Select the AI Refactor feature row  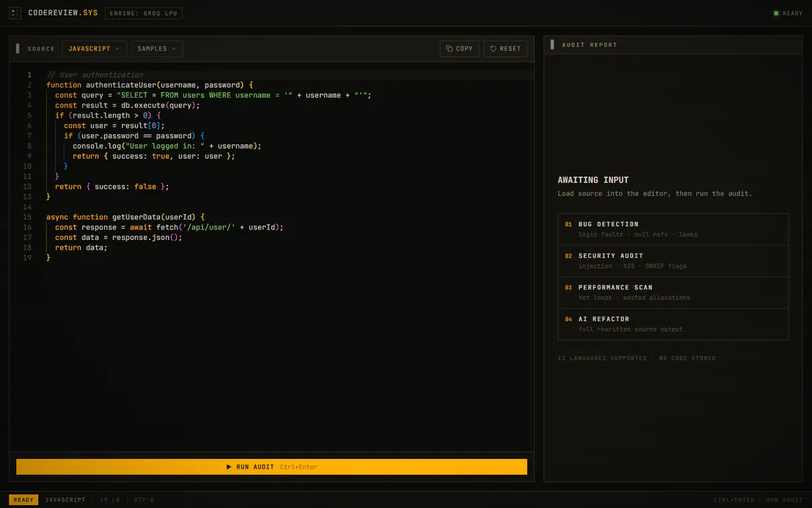coord(673,324)
